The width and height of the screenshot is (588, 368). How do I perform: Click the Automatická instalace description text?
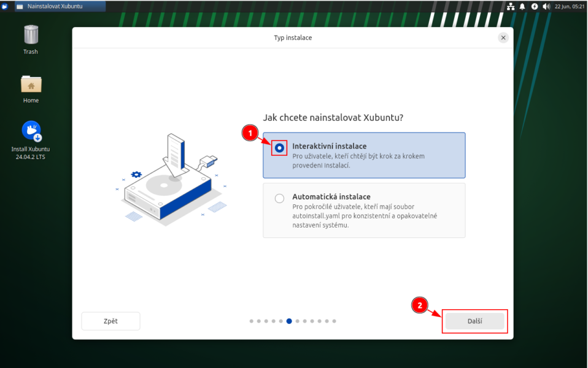(365, 216)
